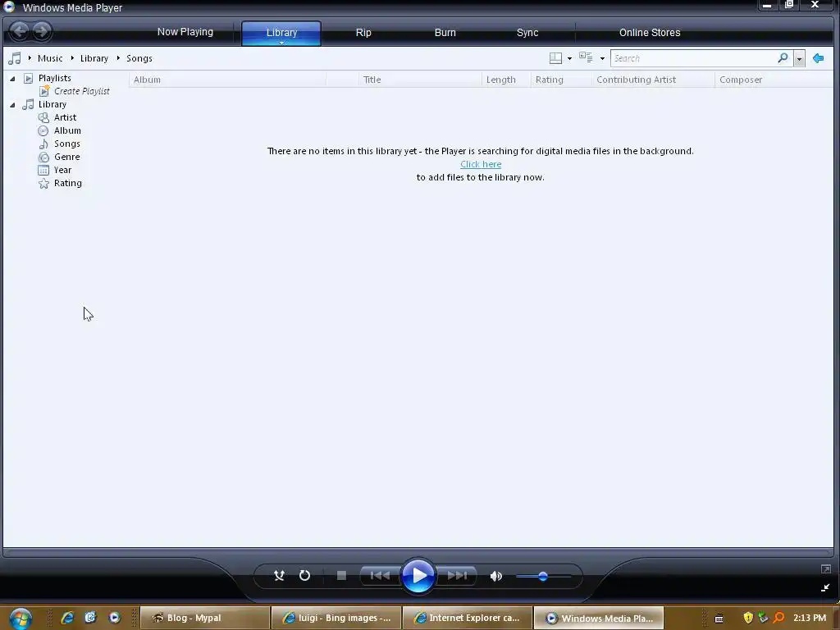Click the security shield tray icon

(748, 619)
